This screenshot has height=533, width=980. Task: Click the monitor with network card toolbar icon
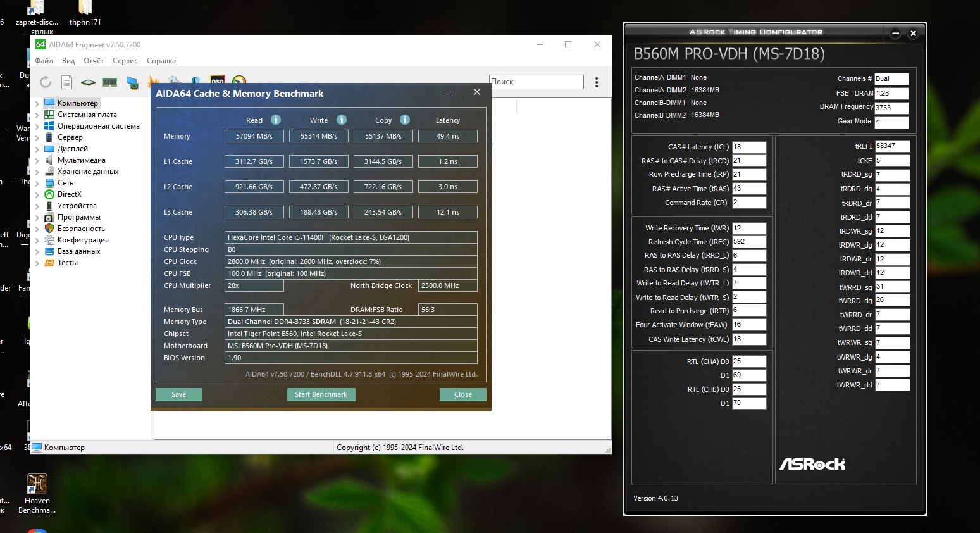[132, 82]
